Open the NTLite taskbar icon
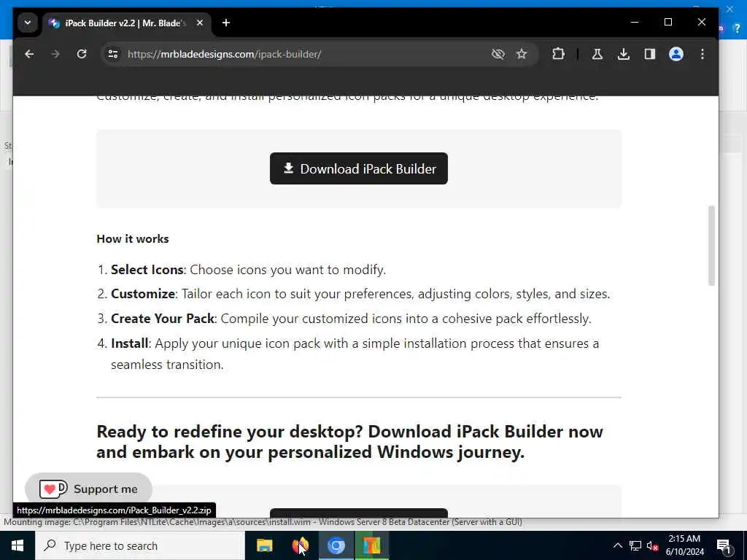This screenshot has width=747, height=560. pyautogui.click(x=371, y=545)
